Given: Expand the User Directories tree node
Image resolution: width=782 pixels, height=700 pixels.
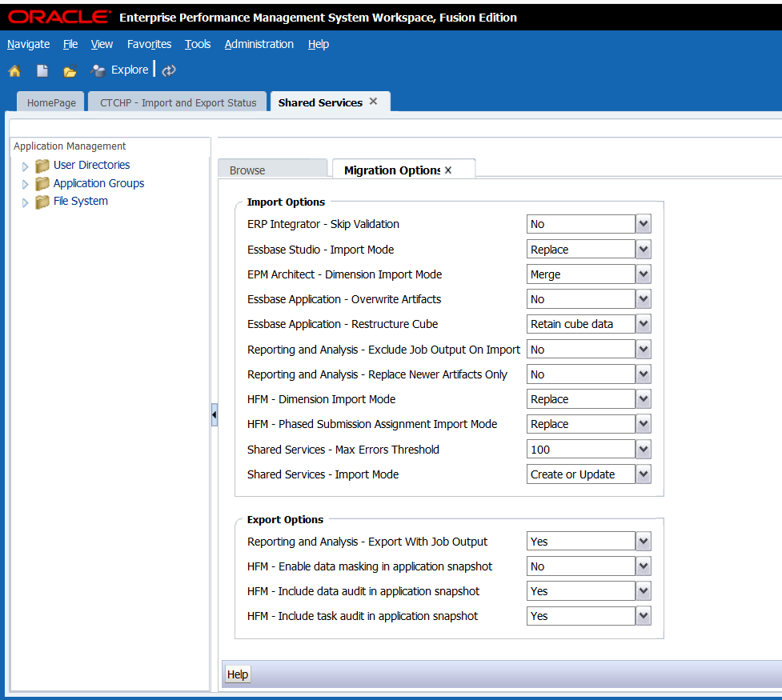Looking at the screenshot, I should point(25,165).
